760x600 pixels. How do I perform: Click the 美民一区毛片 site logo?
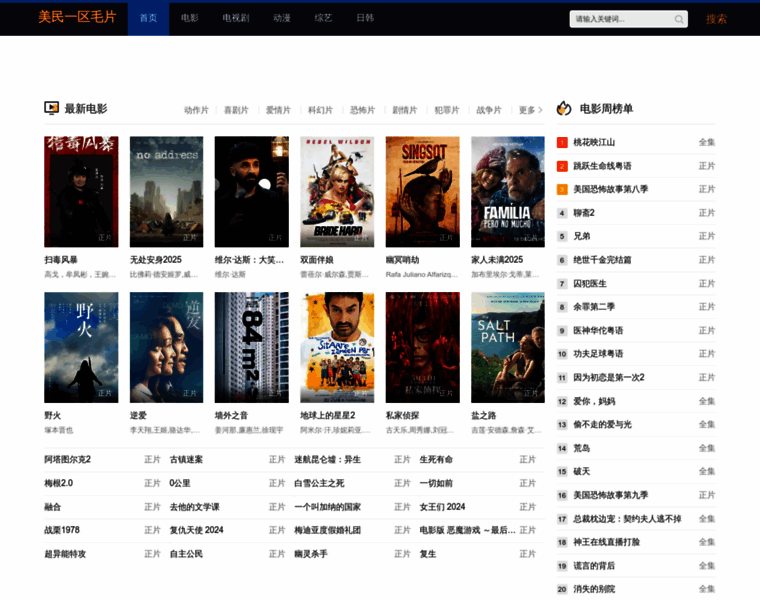click(77, 18)
